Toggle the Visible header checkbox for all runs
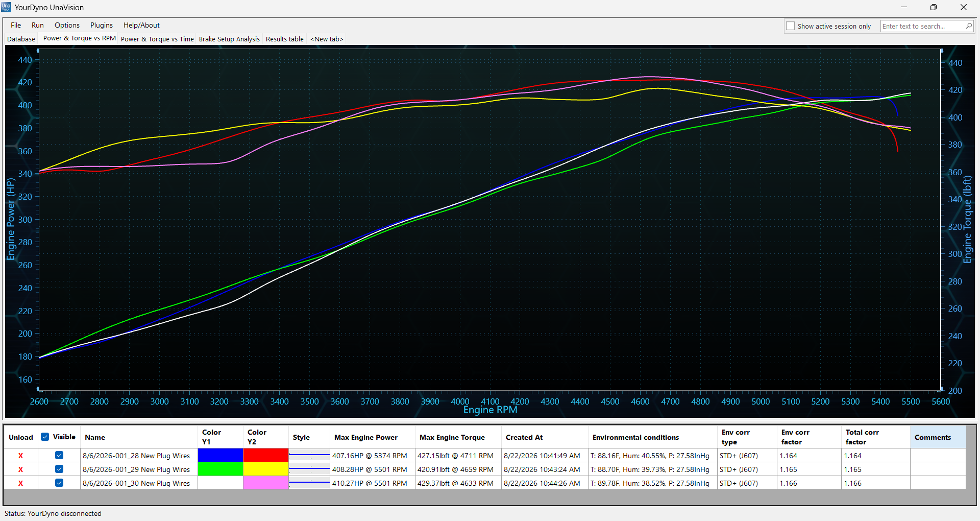980x521 pixels. tap(45, 437)
